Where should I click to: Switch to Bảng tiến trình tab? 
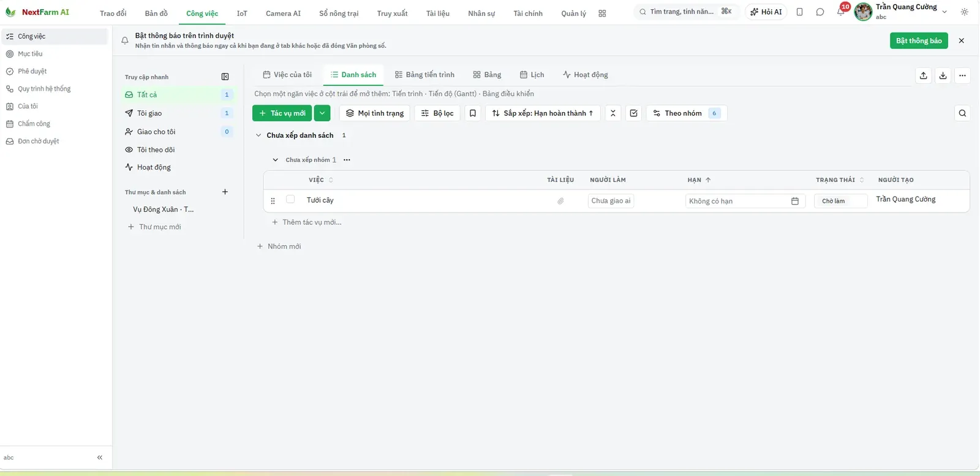[x=424, y=75]
